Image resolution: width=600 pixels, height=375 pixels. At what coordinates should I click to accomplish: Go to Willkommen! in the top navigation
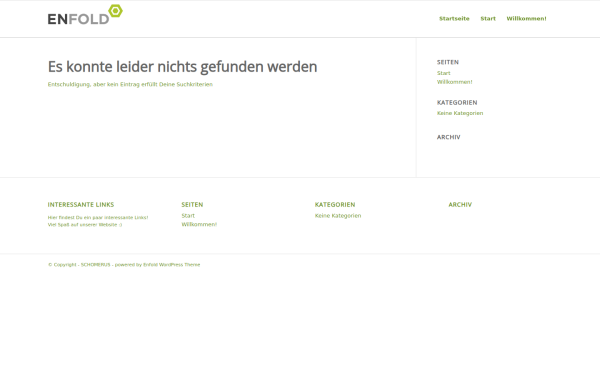coord(527,18)
